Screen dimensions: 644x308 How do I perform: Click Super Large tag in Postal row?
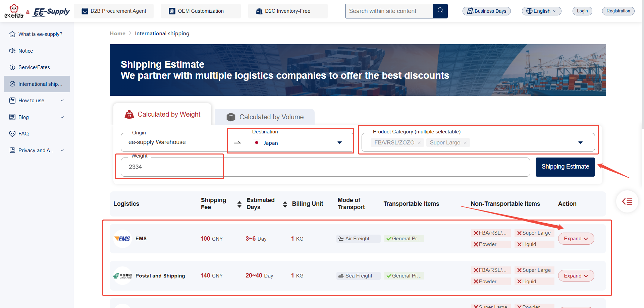coord(534,270)
